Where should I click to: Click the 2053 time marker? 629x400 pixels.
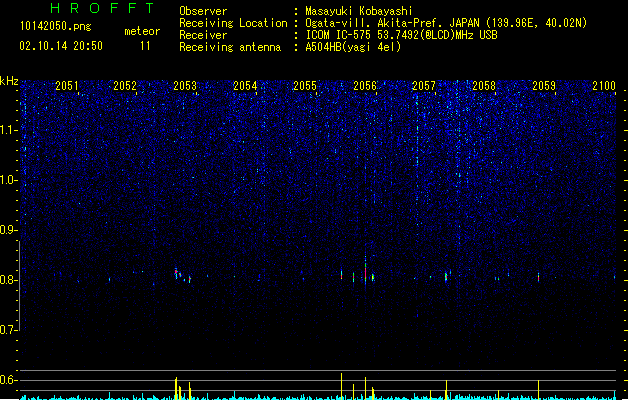(x=185, y=86)
